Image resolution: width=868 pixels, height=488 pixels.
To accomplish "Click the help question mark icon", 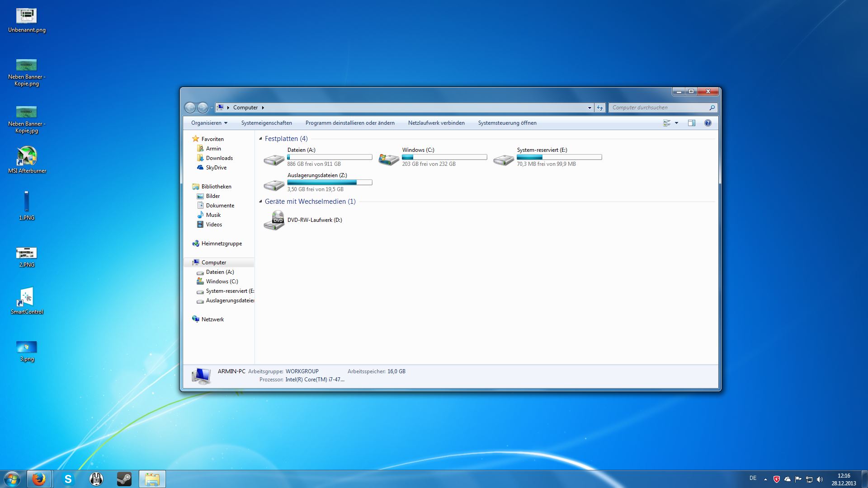I will tap(708, 123).
